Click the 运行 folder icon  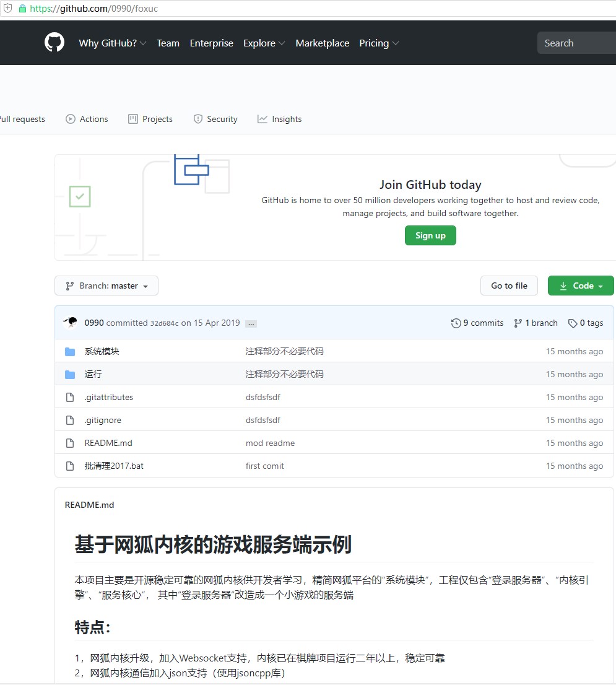tap(70, 375)
